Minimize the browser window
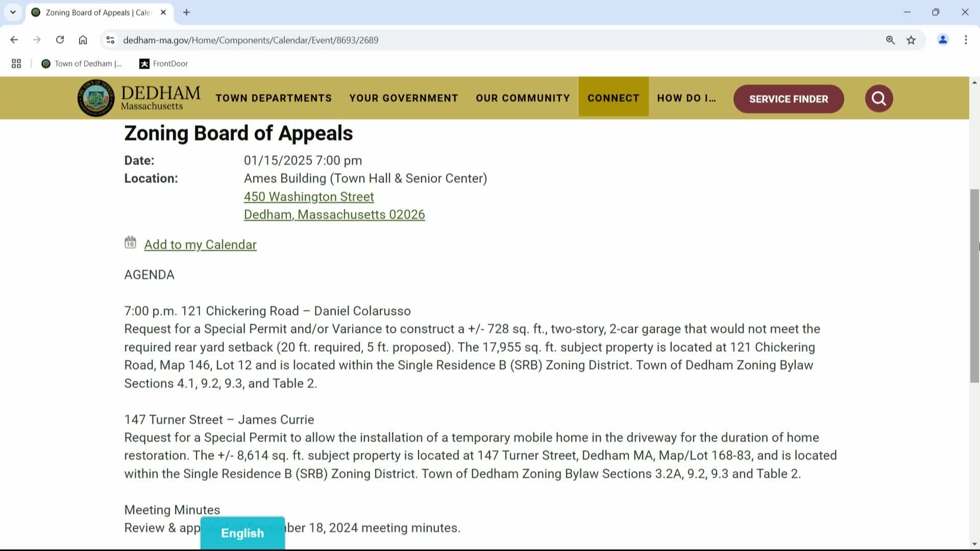980x551 pixels. coord(907,12)
